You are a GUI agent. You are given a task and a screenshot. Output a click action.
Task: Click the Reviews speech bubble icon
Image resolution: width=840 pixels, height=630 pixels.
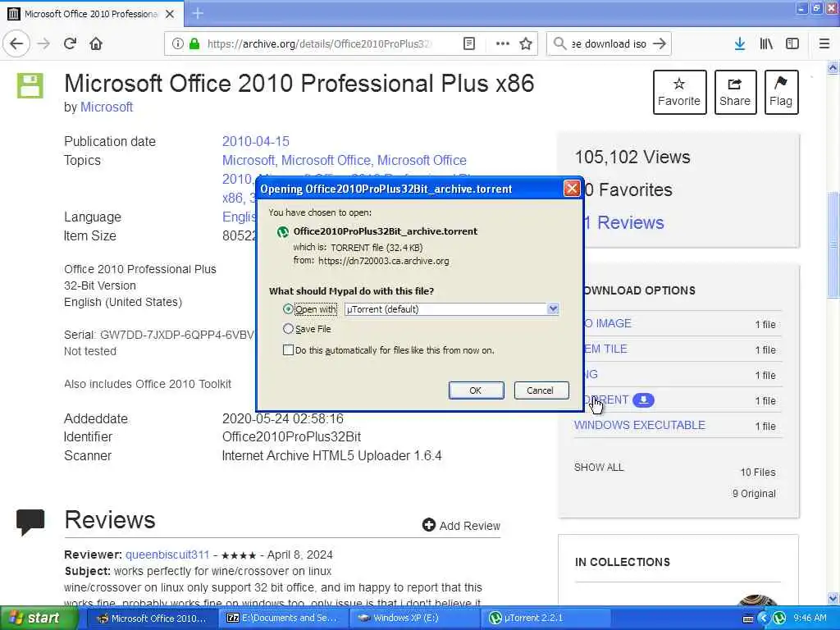coord(30,522)
